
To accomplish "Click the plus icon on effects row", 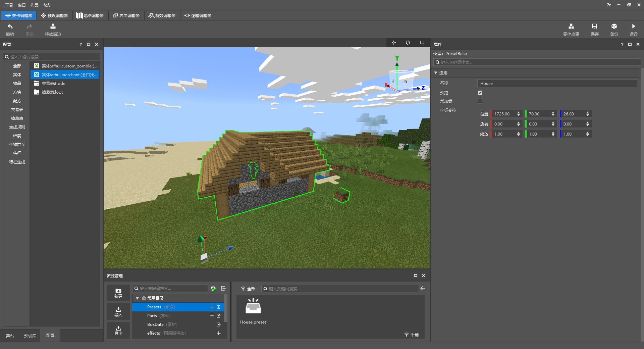I will pos(219,333).
